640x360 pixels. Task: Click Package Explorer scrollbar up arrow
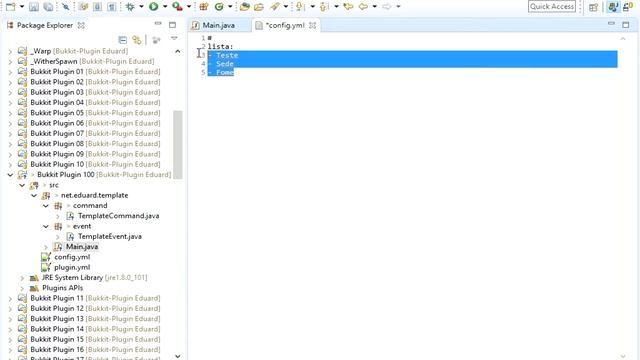click(x=178, y=51)
